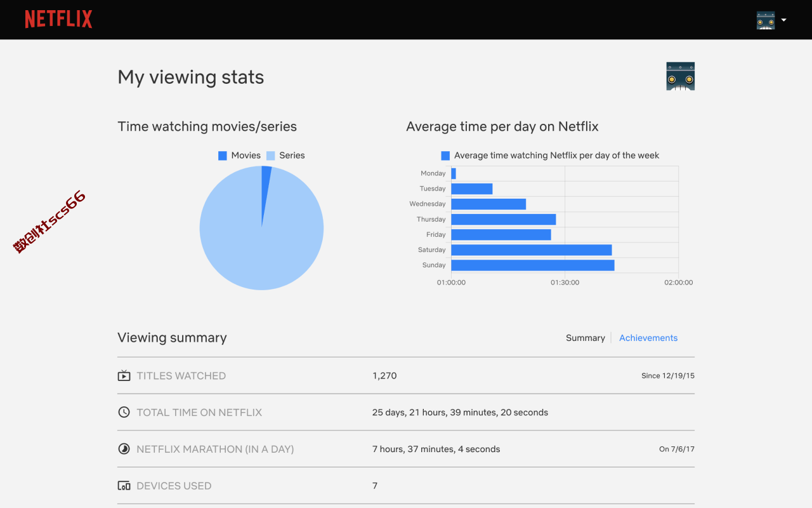Click the Friday bar in the chart
This screenshot has height=508, width=812.
(501, 234)
